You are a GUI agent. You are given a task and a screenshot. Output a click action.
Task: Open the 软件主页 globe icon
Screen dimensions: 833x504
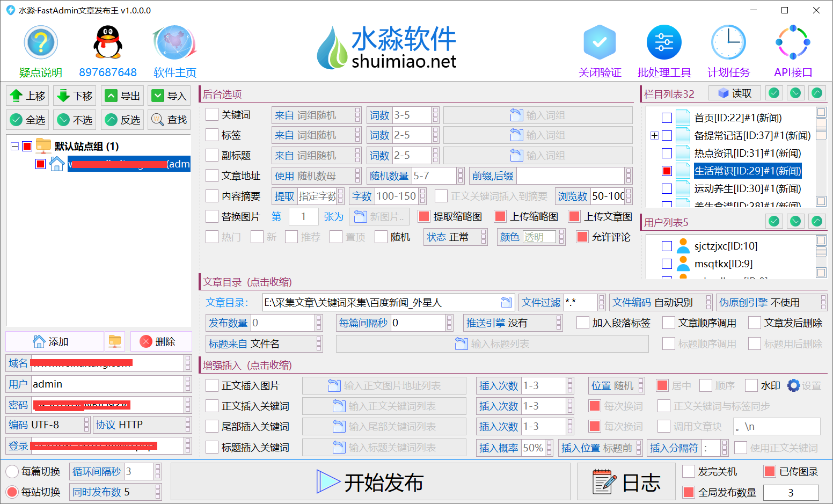point(175,42)
